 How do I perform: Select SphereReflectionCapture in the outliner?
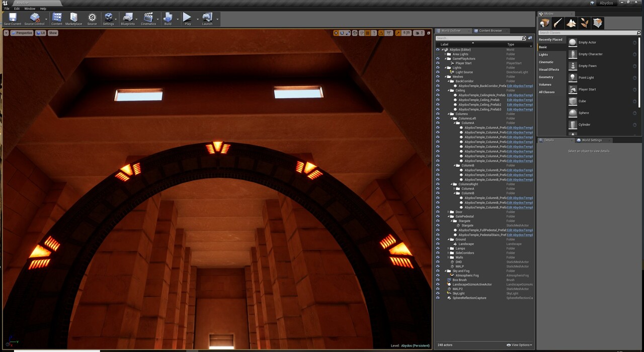(484, 298)
